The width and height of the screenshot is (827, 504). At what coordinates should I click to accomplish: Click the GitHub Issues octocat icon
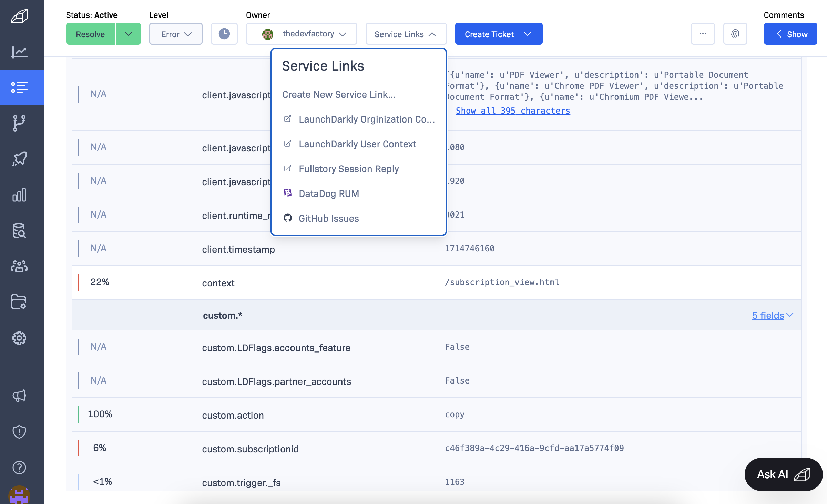tap(288, 218)
